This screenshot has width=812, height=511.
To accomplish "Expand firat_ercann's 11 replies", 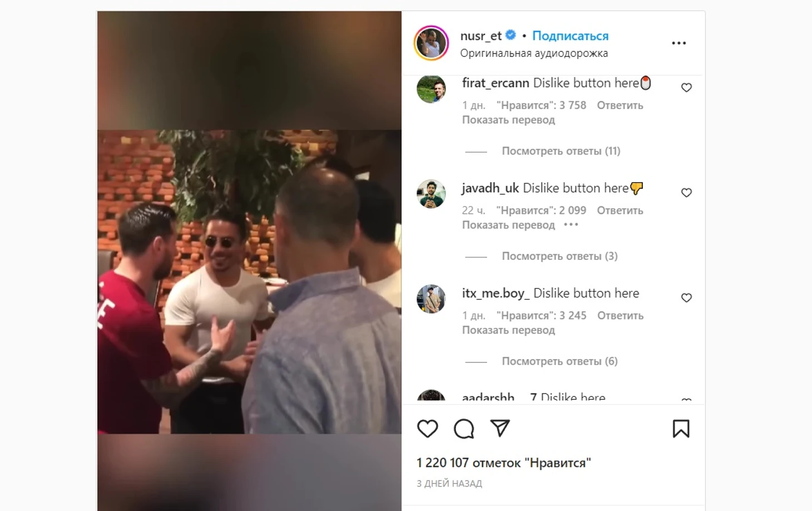I will [x=561, y=151].
